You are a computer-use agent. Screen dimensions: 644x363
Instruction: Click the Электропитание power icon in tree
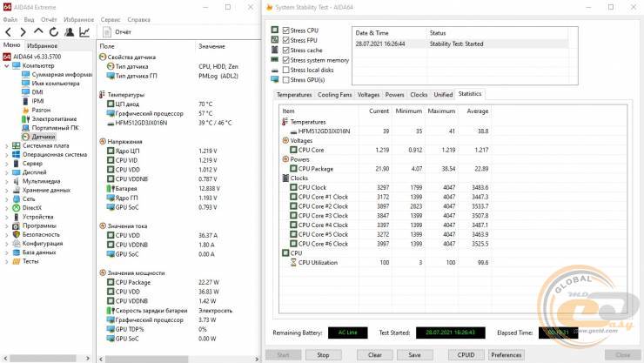tap(25, 119)
